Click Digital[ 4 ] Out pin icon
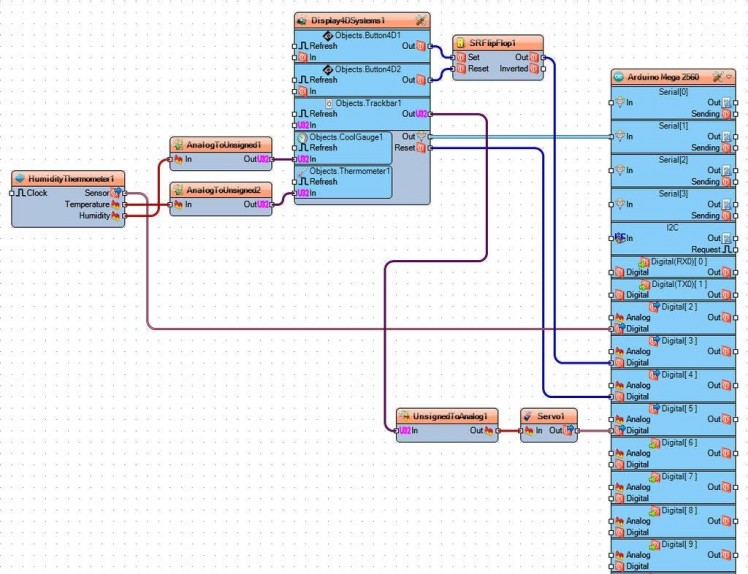Screen dimensions: 748x574 [x=726, y=385]
